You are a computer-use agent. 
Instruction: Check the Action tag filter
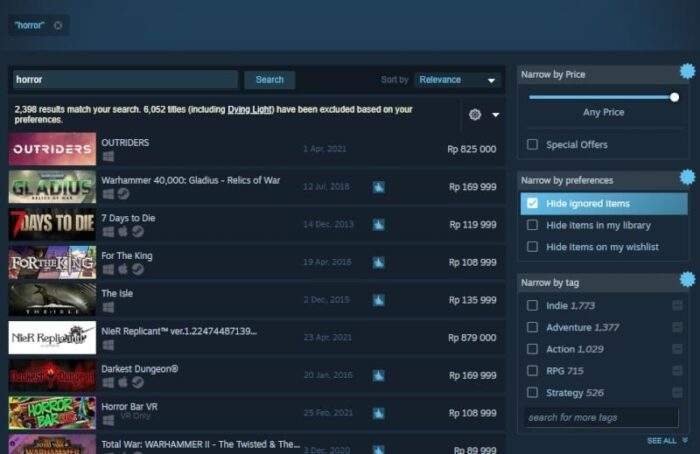coord(532,349)
